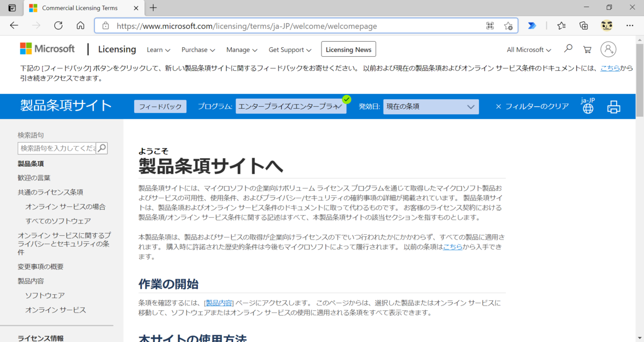This screenshot has height=342, width=644.
Task: Select 共通のライセンス条項 in sidebar
Action: (50, 192)
